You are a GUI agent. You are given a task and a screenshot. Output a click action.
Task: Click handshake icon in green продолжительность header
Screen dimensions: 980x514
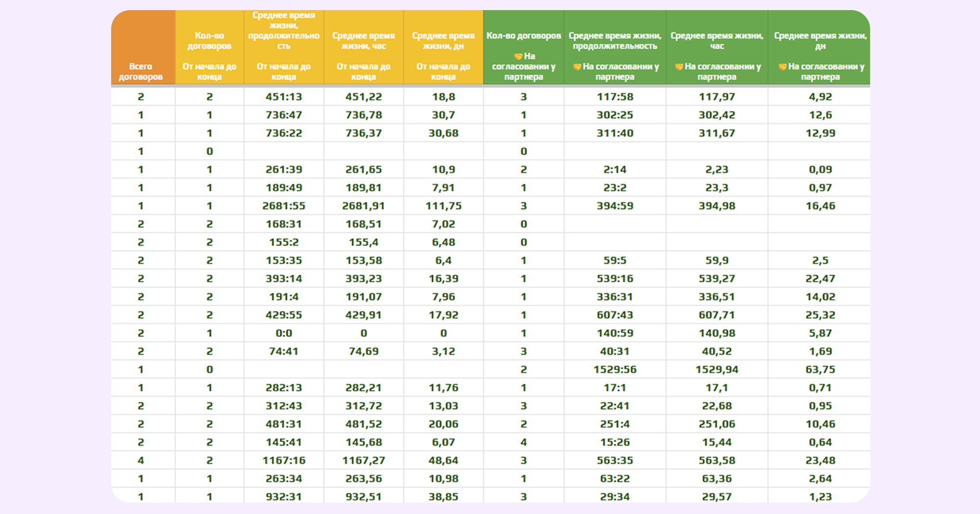click(x=577, y=67)
